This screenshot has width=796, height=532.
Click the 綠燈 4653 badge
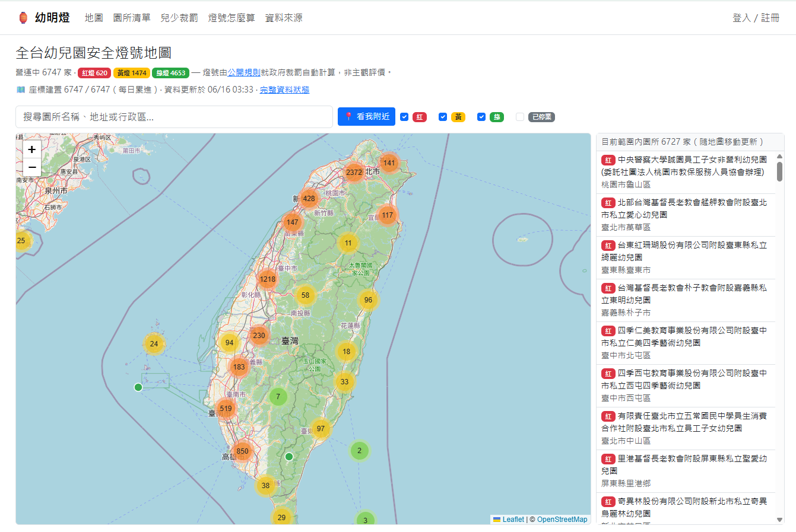coord(171,73)
